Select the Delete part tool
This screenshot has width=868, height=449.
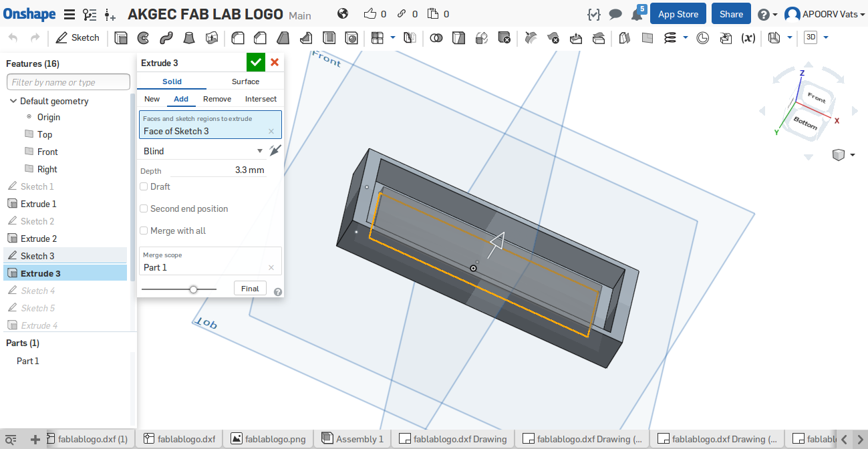click(x=504, y=38)
